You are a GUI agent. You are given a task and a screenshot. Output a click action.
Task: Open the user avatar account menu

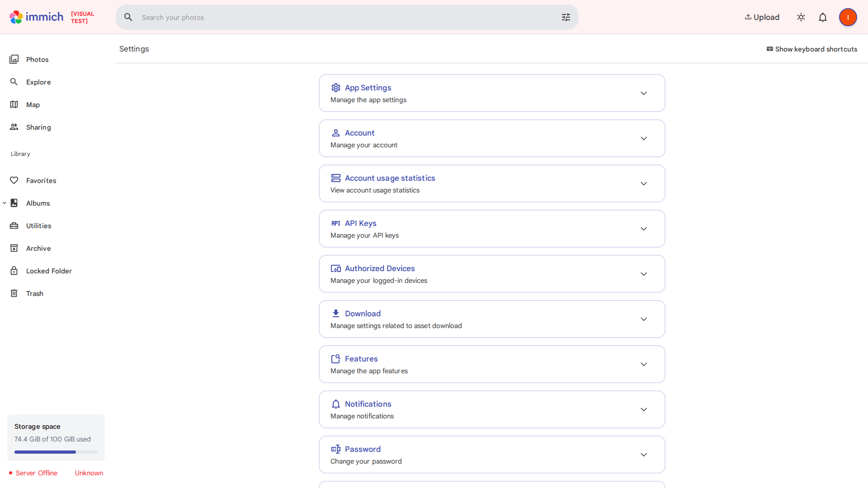coord(848,17)
